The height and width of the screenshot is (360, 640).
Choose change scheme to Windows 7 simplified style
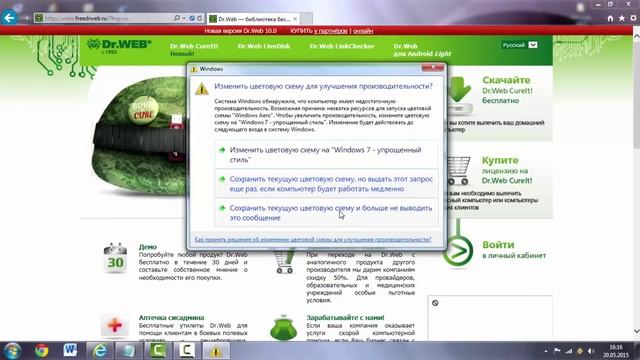coord(327,155)
